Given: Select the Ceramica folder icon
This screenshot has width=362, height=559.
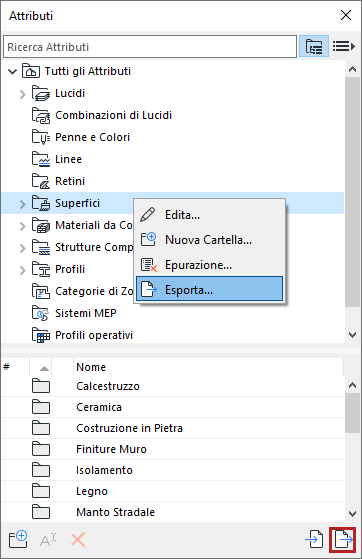Looking at the screenshot, I should [41, 407].
